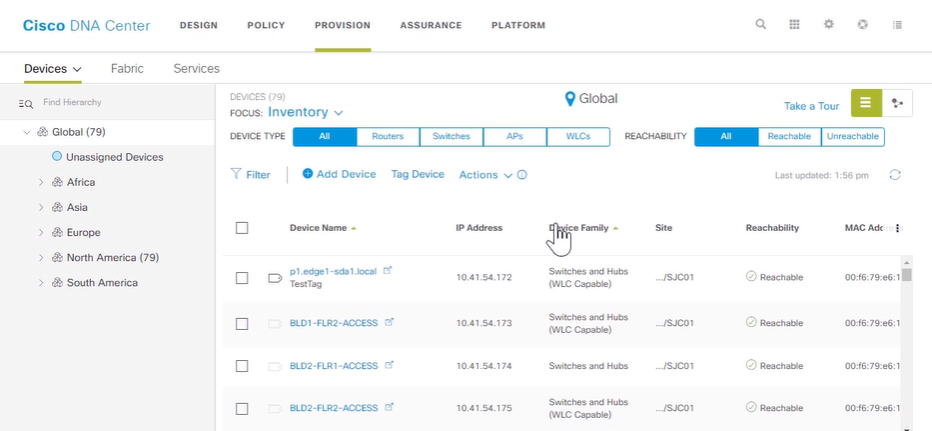Click the Filter funnel icon

coord(236,174)
